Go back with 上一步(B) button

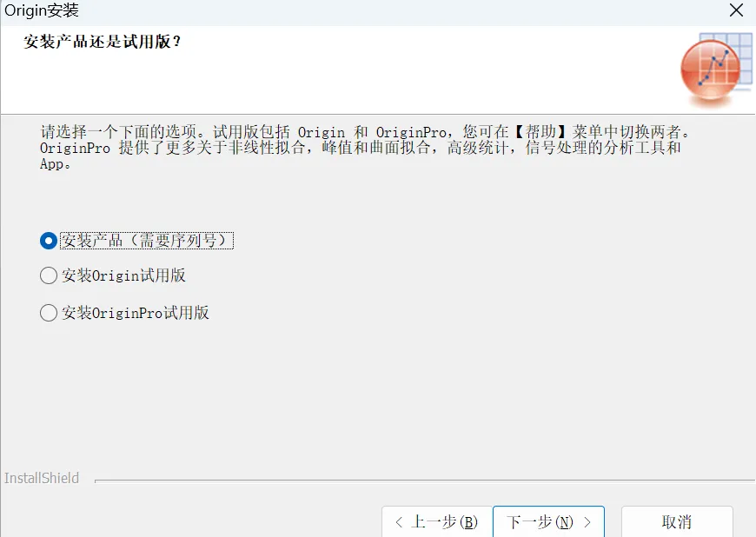(x=437, y=521)
